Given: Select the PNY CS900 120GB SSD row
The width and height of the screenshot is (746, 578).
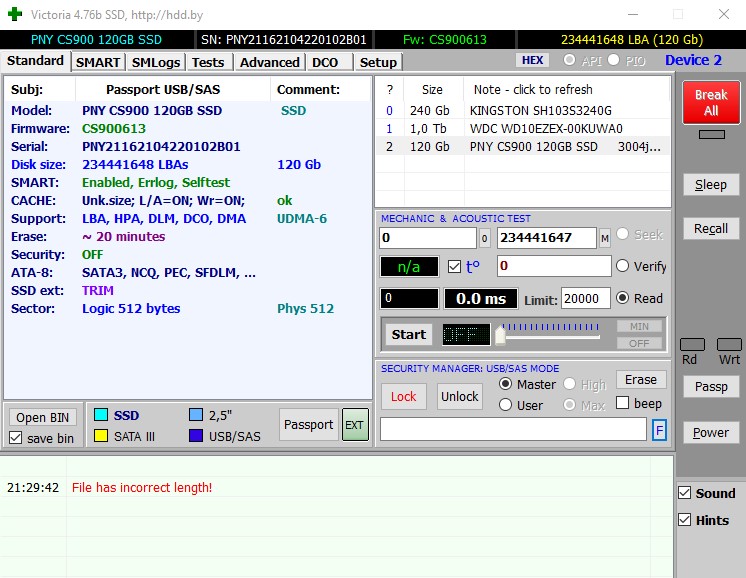Looking at the screenshot, I should 523,147.
